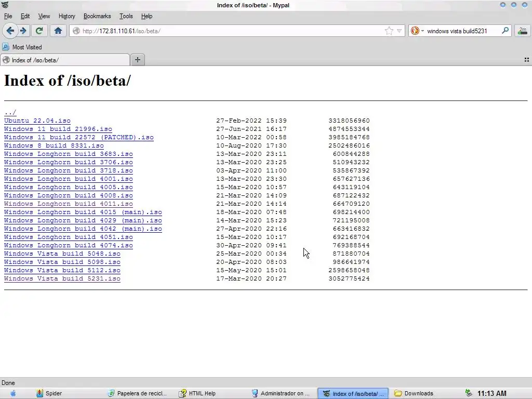Click the 11:13 AM taskbar clock

point(492,393)
